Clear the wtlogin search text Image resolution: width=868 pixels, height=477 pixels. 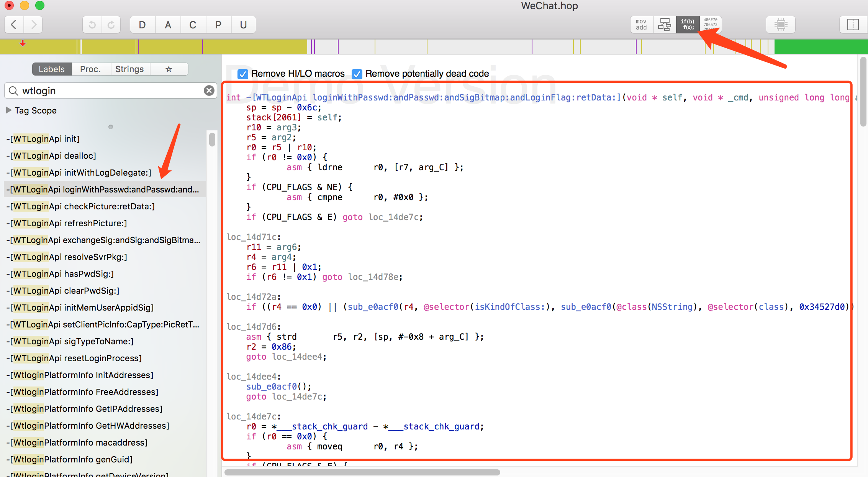pyautogui.click(x=209, y=90)
